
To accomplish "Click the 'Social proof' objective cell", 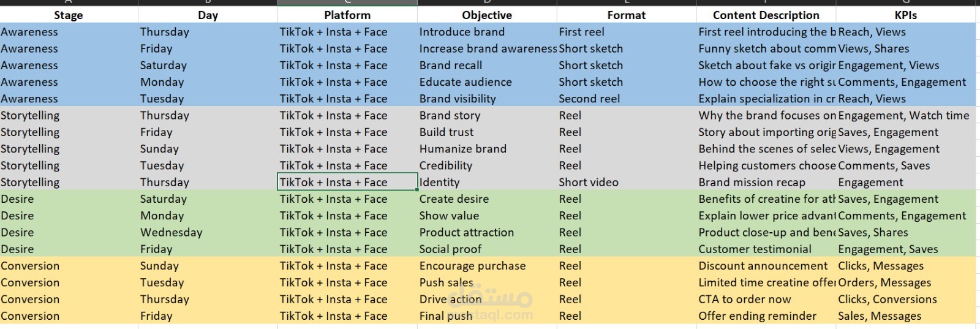I will click(487, 249).
